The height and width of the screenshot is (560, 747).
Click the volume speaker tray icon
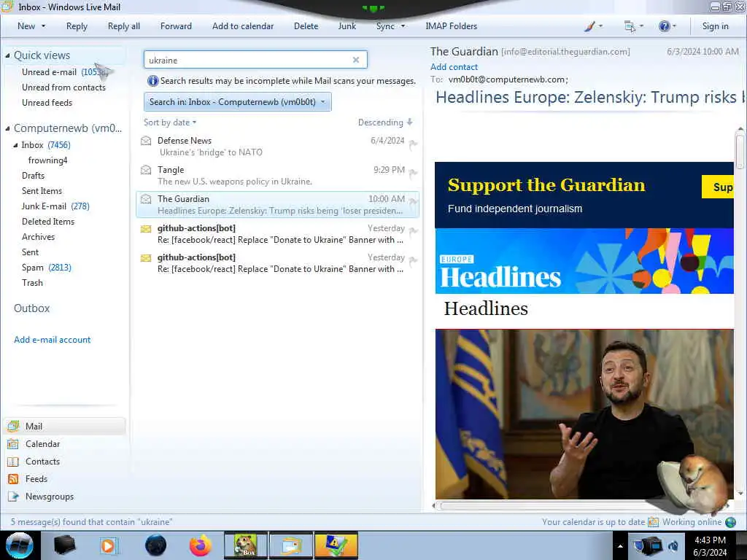pyautogui.click(x=673, y=546)
